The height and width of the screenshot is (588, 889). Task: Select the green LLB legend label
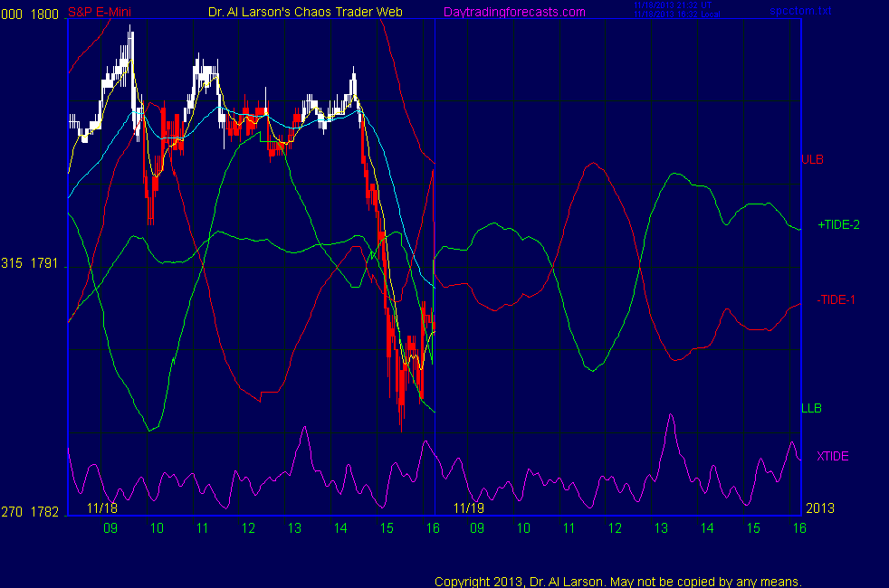tap(811, 408)
